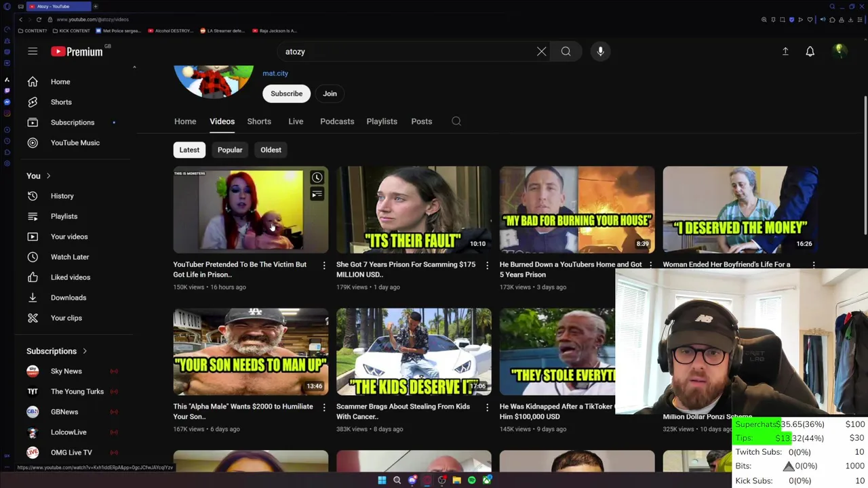The height and width of the screenshot is (488, 868).
Task: Open Liked videos in the sidebar
Action: (x=72, y=277)
